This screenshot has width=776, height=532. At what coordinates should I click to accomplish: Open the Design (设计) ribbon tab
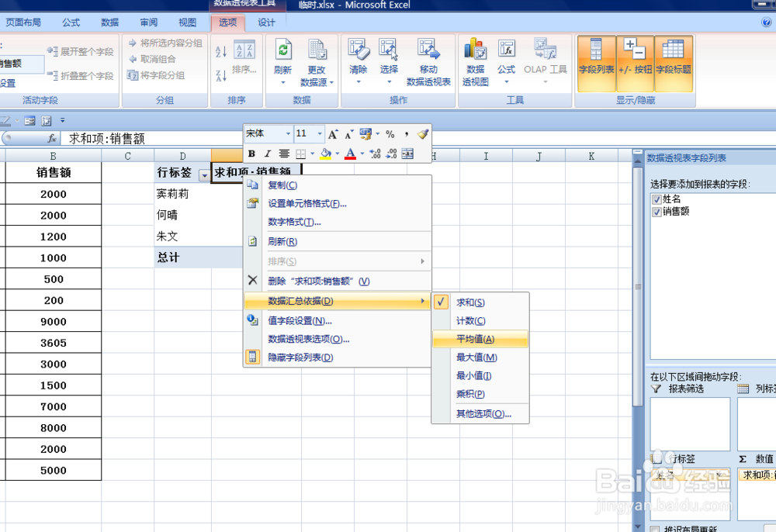click(x=266, y=22)
